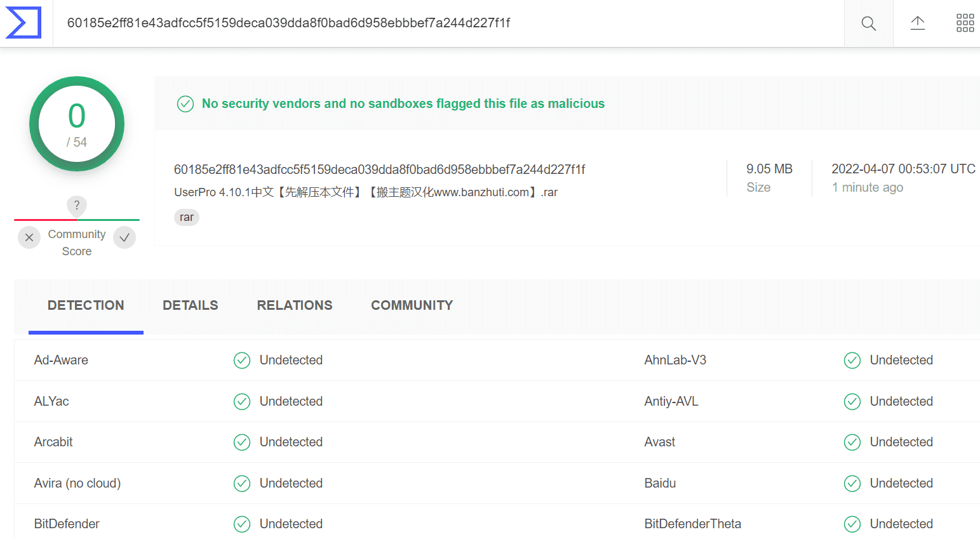Click Avast undetected check icon
This screenshot has height=539, width=980.
click(852, 443)
